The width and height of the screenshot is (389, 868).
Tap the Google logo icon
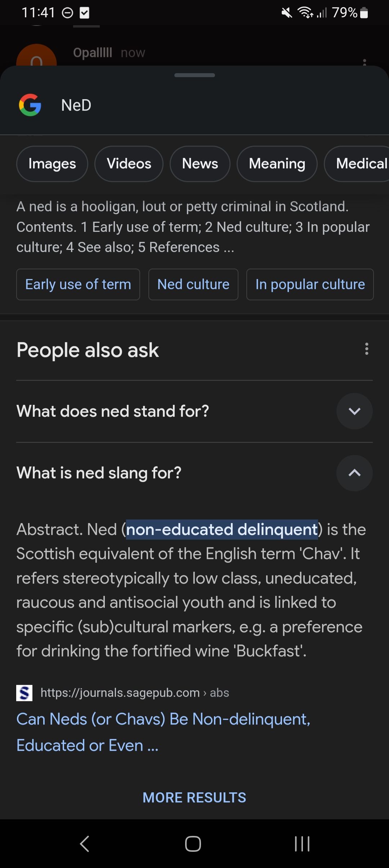pos(30,105)
